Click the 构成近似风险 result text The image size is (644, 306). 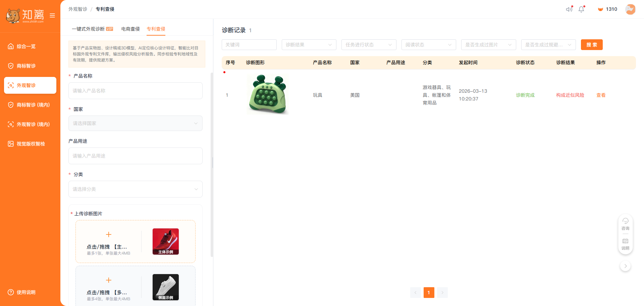coord(570,95)
